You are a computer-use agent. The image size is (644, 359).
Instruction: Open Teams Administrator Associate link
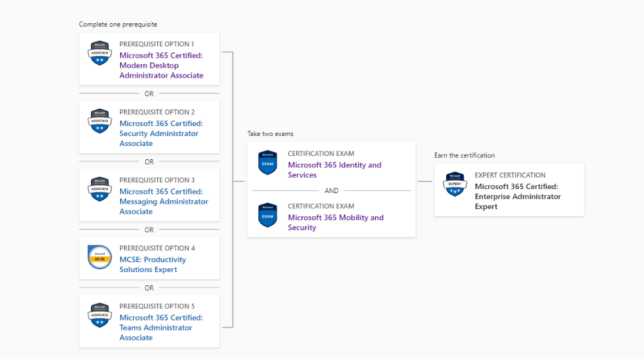coord(161,327)
